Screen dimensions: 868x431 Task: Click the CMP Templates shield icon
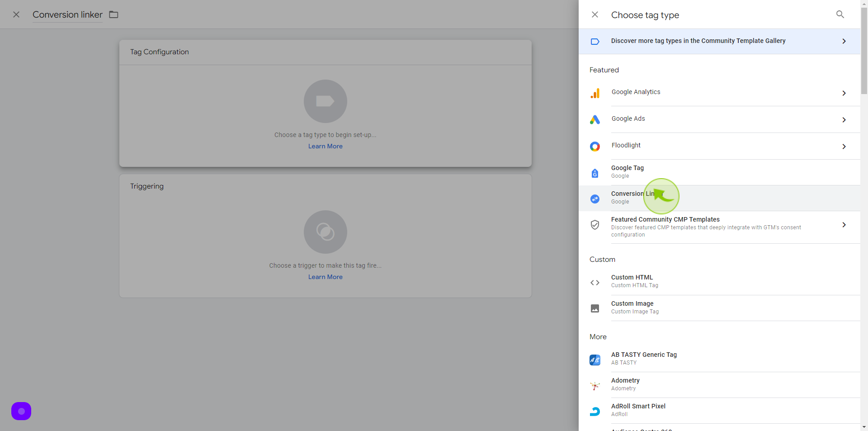[595, 225]
